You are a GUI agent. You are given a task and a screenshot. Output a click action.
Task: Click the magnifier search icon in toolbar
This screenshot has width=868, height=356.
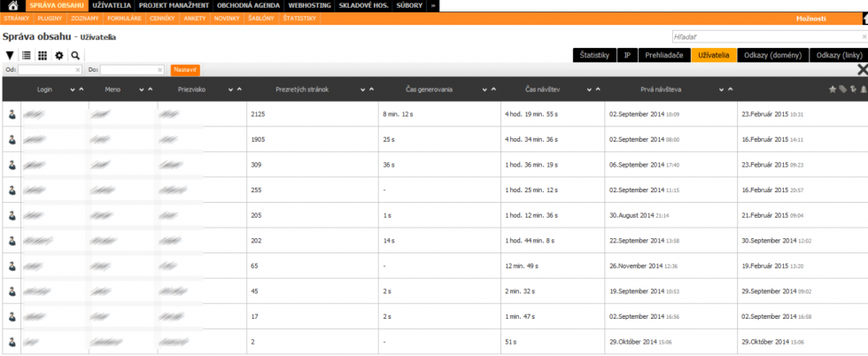(x=75, y=55)
